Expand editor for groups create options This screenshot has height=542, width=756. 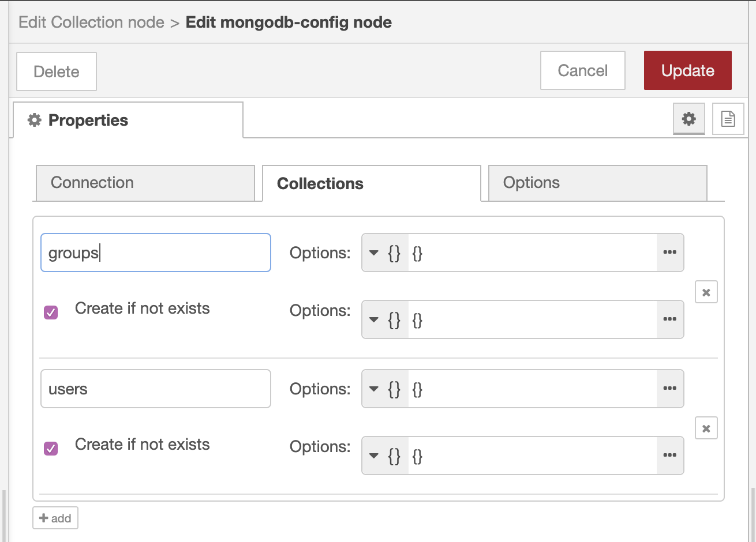[669, 319]
